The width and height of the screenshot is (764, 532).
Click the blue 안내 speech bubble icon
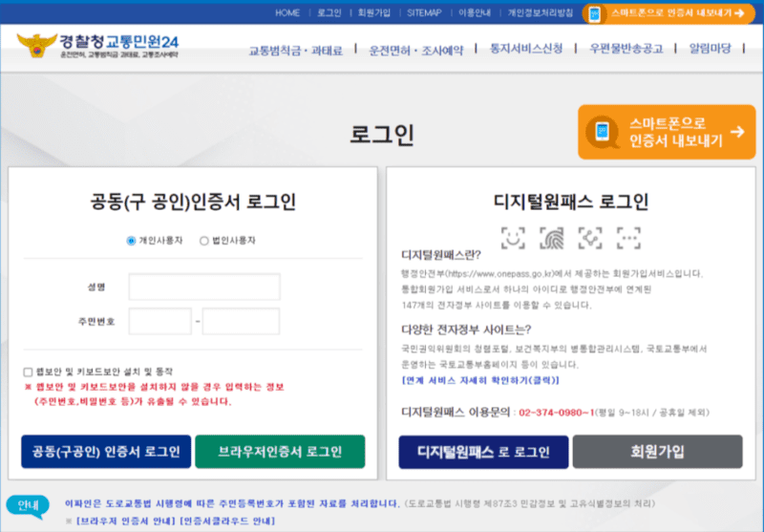[x=27, y=505]
